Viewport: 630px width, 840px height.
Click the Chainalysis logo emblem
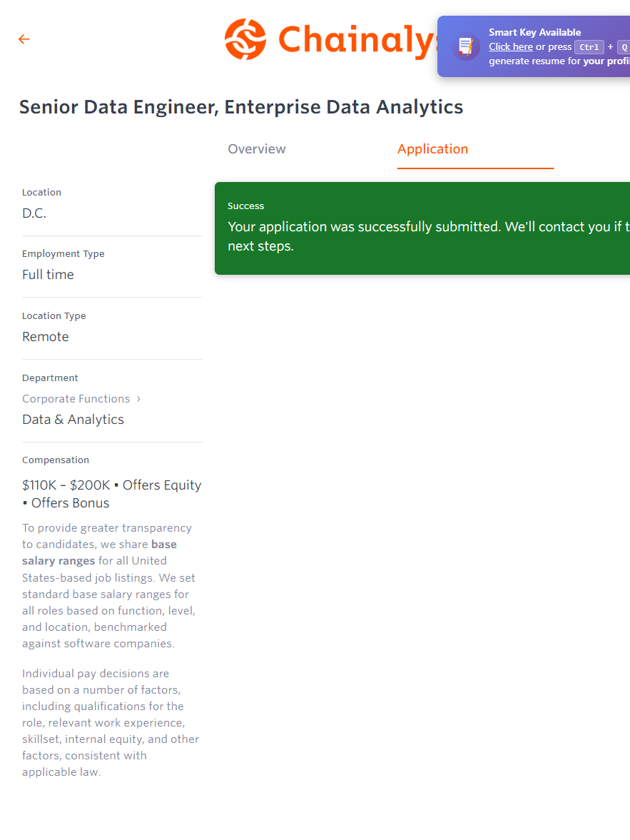(245, 39)
